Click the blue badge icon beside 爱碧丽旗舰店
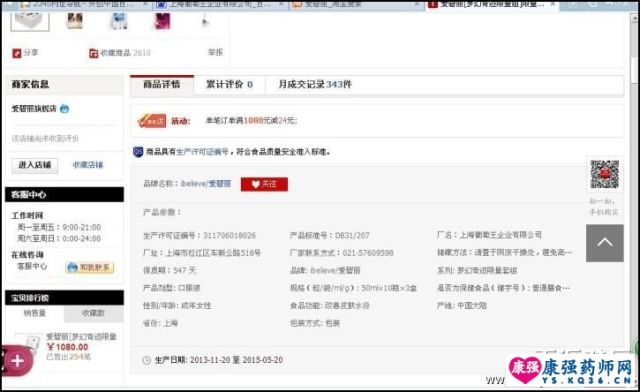Image resolution: width=640 pixels, height=392 pixels. click(64, 109)
